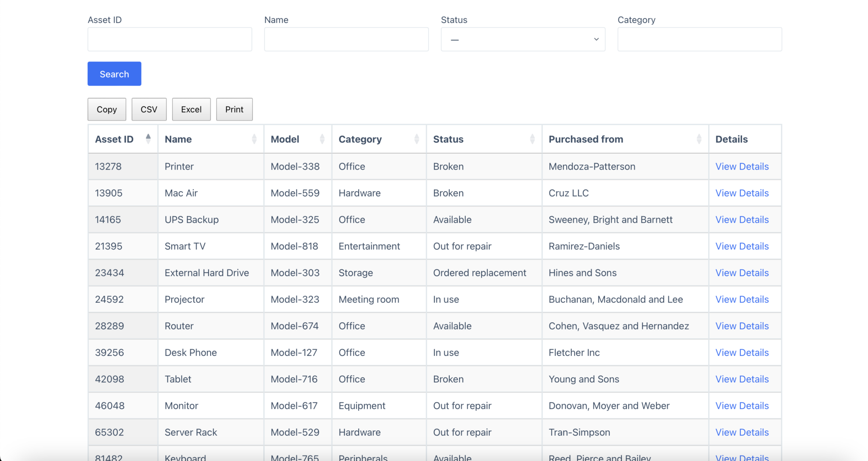868x461 pixels.
Task: Run the blue Search button
Action: pyautogui.click(x=114, y=74)
